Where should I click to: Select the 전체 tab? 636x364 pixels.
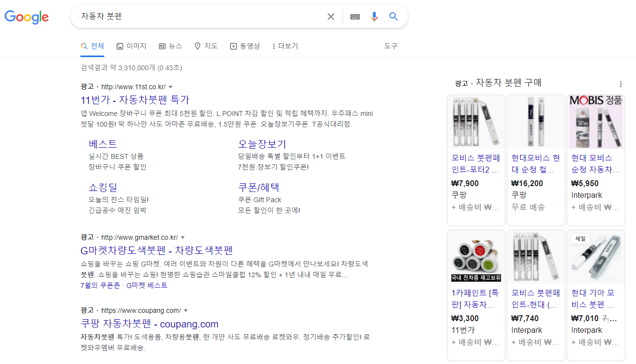[x=92, y=46]
